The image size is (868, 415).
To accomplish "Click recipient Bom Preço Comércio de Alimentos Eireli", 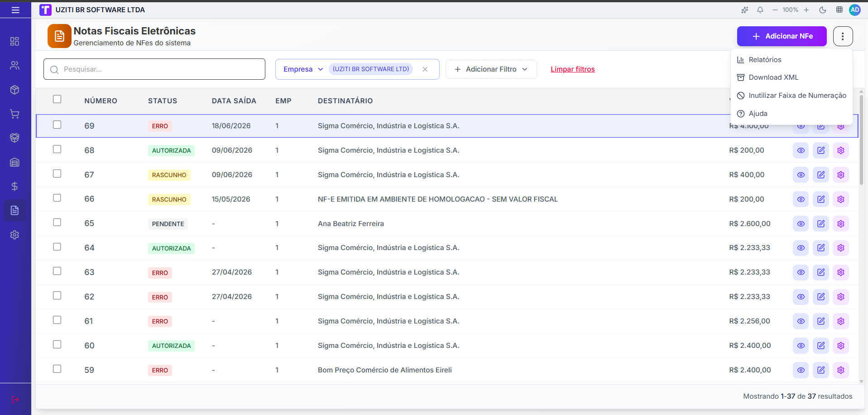I will pyautogui.click(x=385, y=370).
